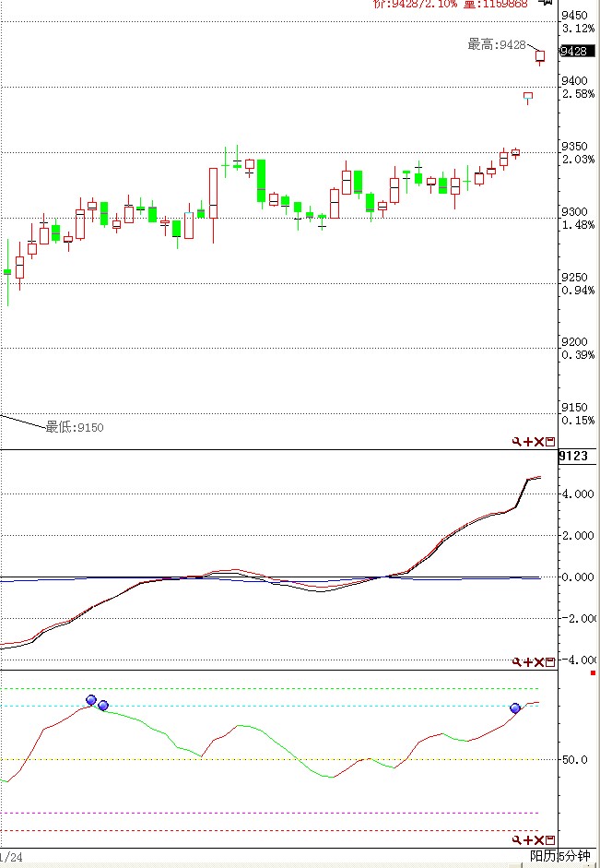The image size is (600, 868).
Task: Click the square window icon in the bottom oscillator panel
Action: [x=550, y=840]
